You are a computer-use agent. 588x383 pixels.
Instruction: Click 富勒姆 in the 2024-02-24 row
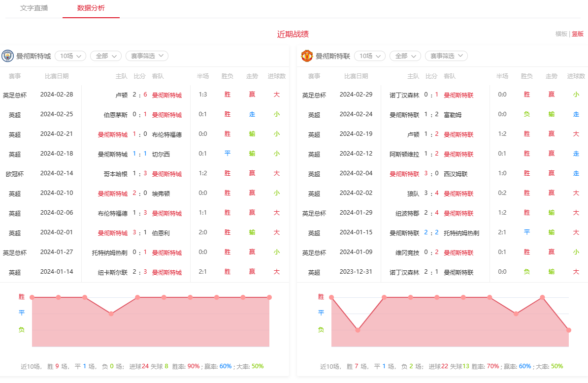point(453,115)
